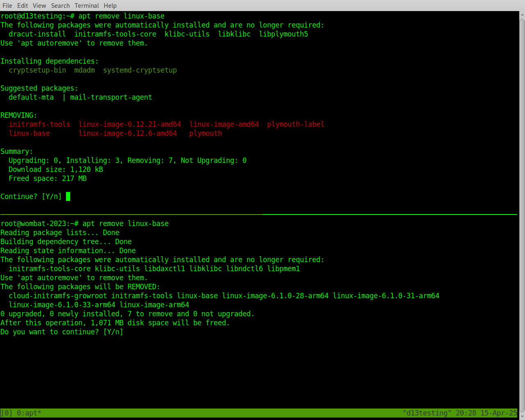525x420 pixels.
Task: Click the lower pane's "Do you want to continue?" prompt
Action: coord(62,332)
